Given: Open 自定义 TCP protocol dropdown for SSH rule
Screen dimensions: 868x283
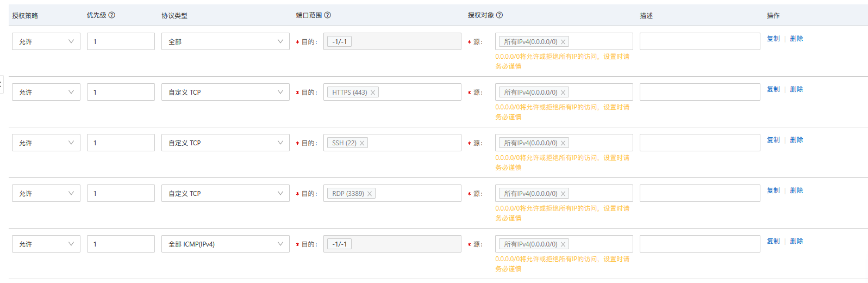Looking at the screenshot, I should (x=226, y=143).
